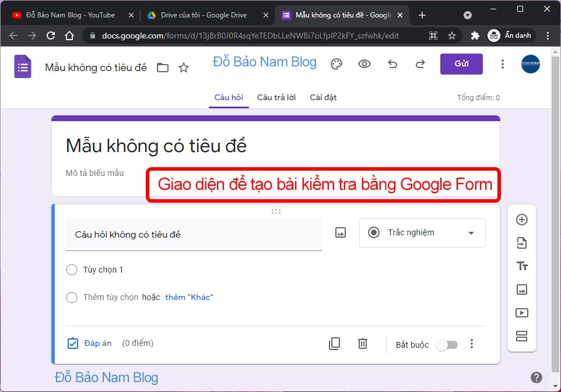Switch to the Google Drive browser tab
Image resolution: width=561 pixels, height=392 pixels.
click(x=204, y=15)
